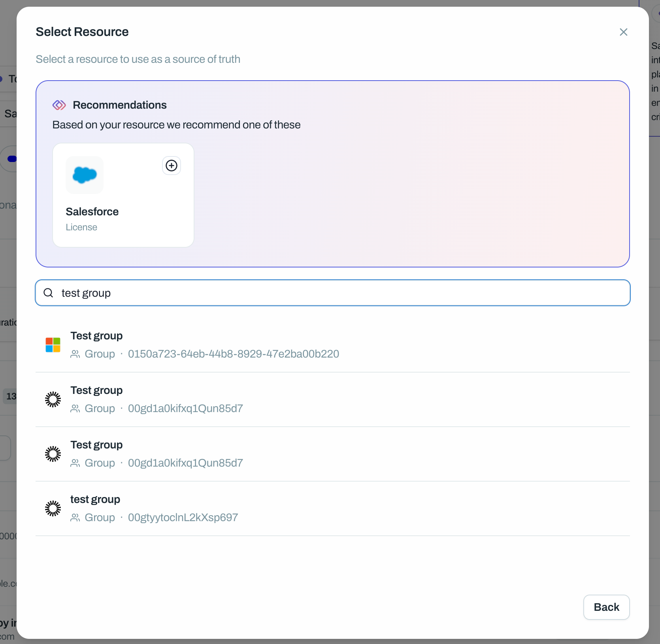
Task: Select the Microsoft Test group result title
Action: tap(96, 336)
